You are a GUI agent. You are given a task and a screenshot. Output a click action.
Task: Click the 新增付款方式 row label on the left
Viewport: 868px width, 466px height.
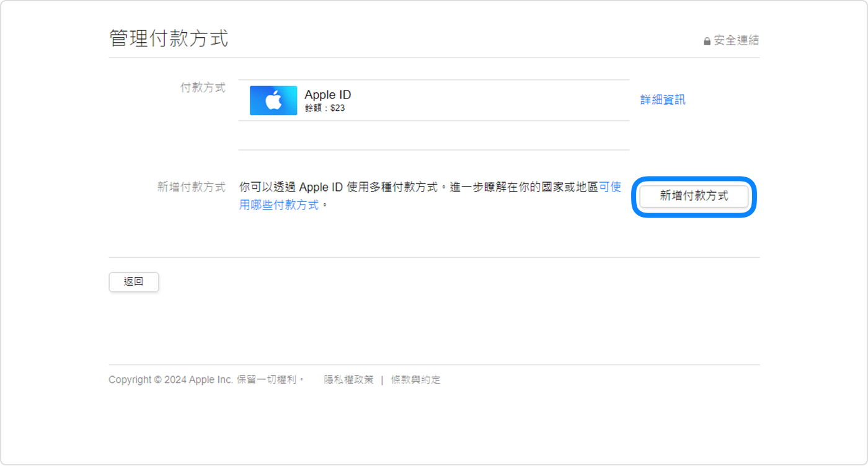(192, 187)
